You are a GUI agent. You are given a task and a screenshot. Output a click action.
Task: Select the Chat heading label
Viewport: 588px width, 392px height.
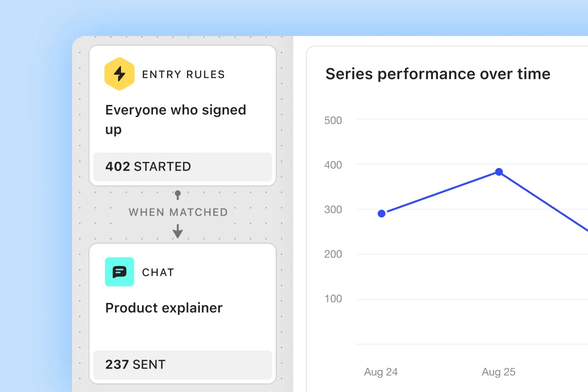[x=158, y=272]
